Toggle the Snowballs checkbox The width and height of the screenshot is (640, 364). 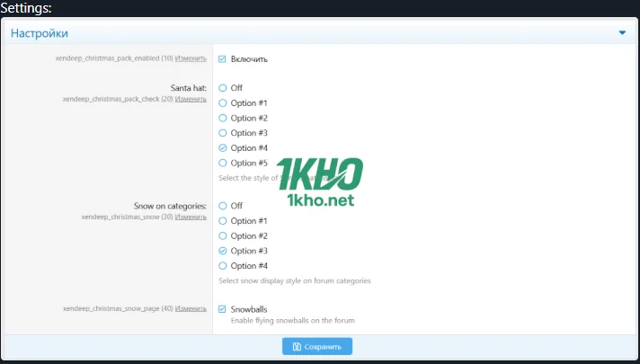(223, 308)
